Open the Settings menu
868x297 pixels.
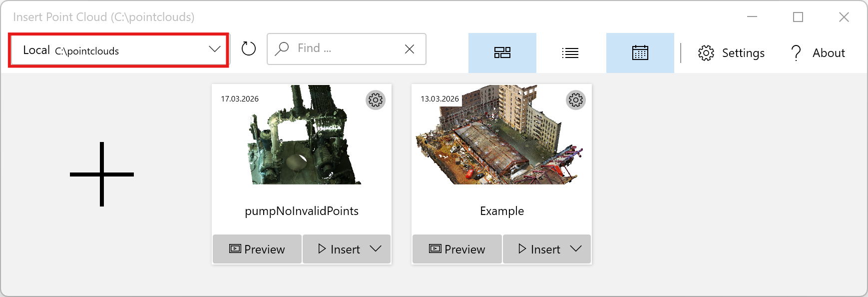(x=731, y=53)
